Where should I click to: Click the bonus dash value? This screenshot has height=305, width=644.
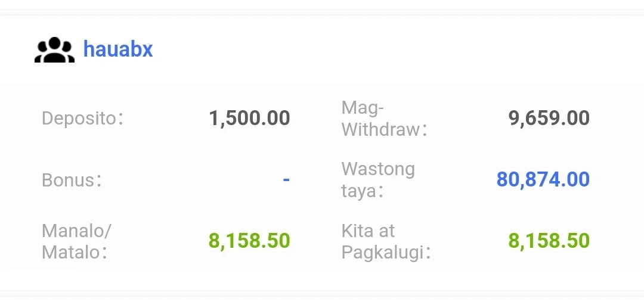click(286, 179)
